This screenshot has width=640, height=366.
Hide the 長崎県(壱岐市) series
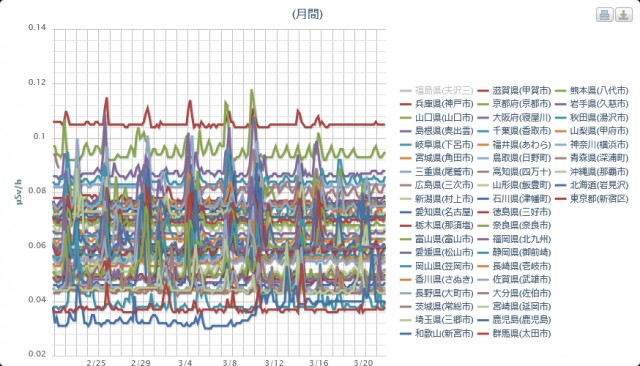click(x=514, y=266)
